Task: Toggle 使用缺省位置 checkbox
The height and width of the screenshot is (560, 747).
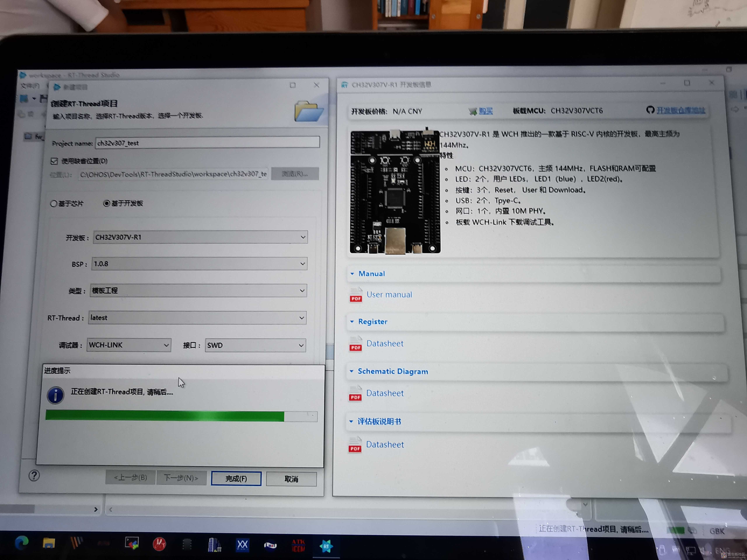Action: coord(54,161)
